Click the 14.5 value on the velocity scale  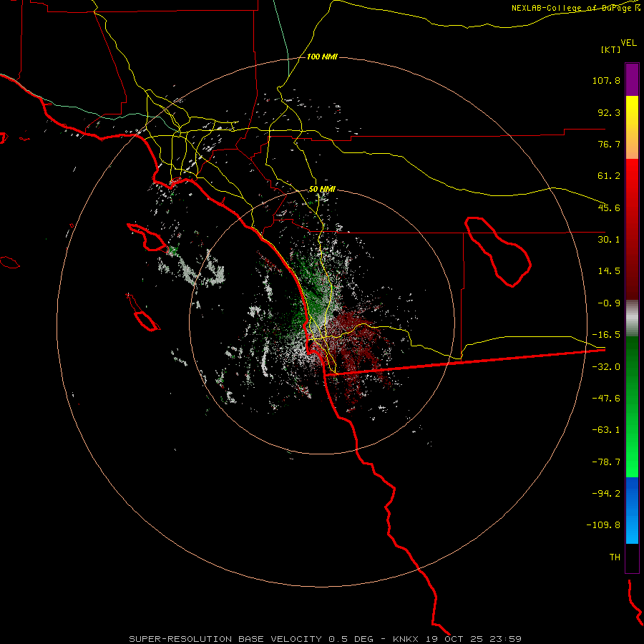pos(609,271)
